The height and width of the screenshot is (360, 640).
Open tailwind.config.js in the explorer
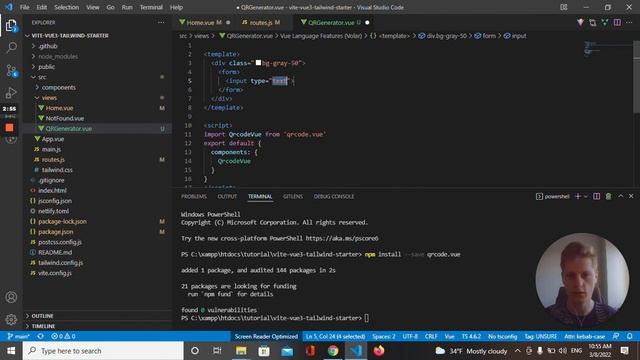tap(60, 262)
